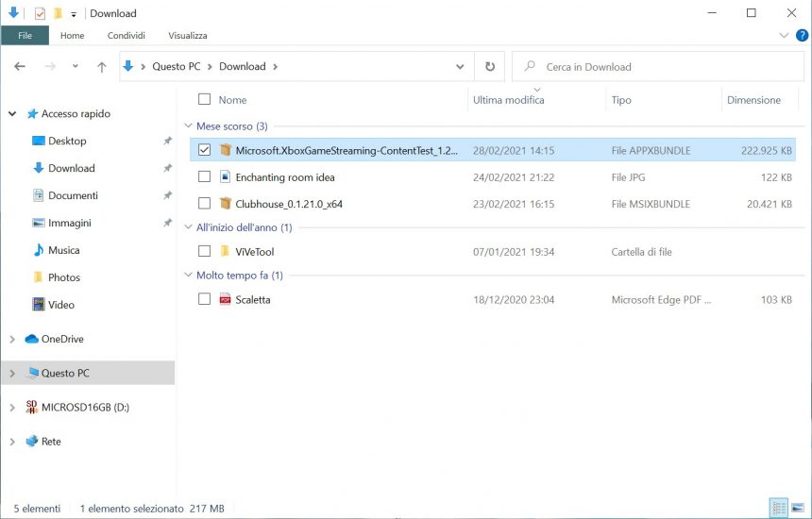Uncheck the Microsoft.XboxGameStreaming file checkbox
The width and height of the screenshot is (812, 519).
pos(205,150)
